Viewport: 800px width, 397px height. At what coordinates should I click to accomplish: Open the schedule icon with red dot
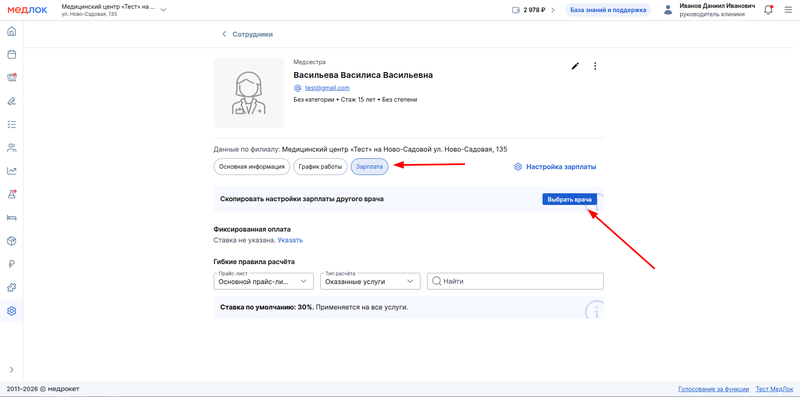click(11, 78)
